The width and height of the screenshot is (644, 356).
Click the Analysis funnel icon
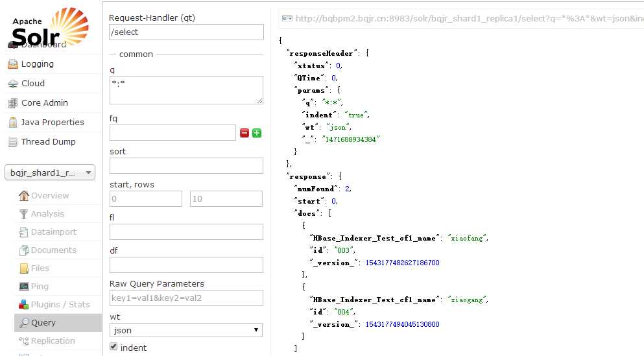(x=24, y=213)
